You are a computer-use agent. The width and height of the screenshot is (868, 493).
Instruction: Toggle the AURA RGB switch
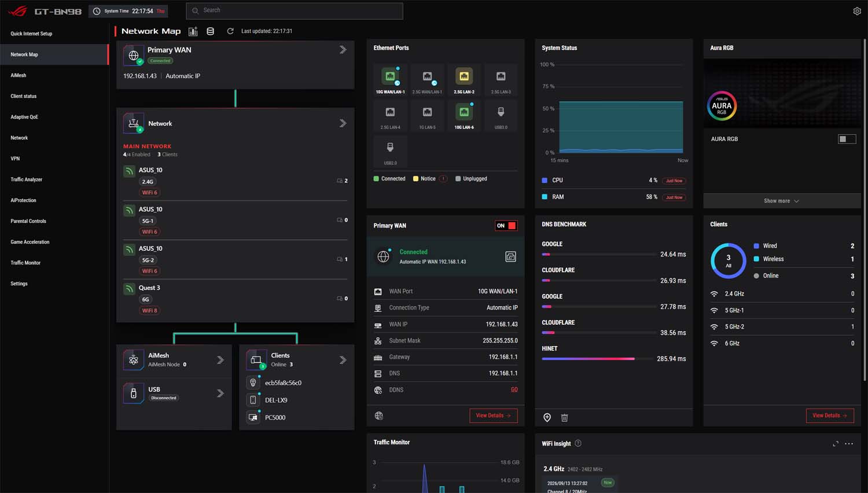(847, 139)
